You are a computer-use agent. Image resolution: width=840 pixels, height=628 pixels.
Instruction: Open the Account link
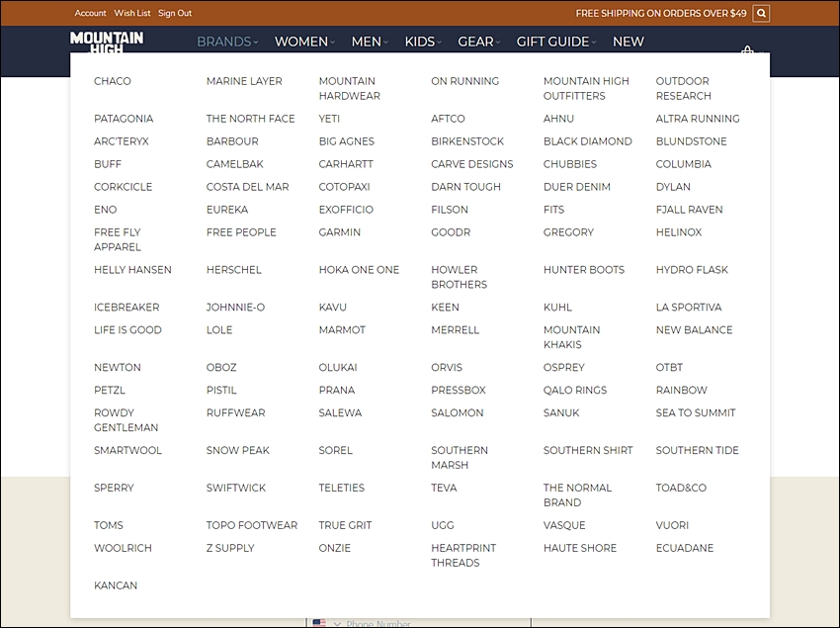point(90,13)
